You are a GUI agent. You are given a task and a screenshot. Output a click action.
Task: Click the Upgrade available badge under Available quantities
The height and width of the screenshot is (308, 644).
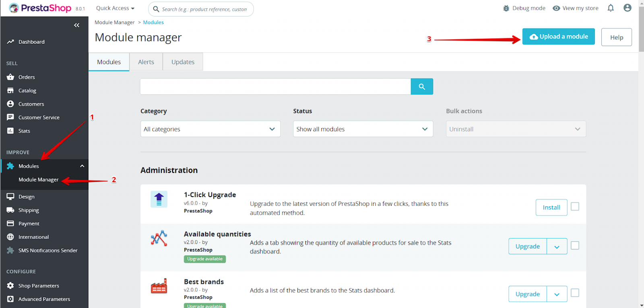205,259
